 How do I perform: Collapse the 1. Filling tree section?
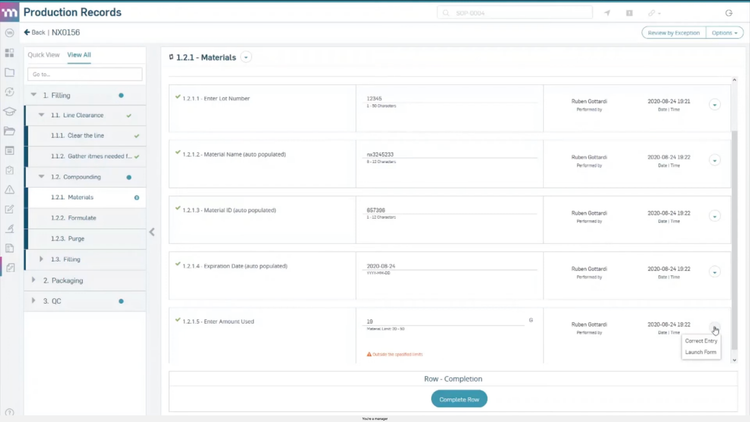click(x=33, y=95)
